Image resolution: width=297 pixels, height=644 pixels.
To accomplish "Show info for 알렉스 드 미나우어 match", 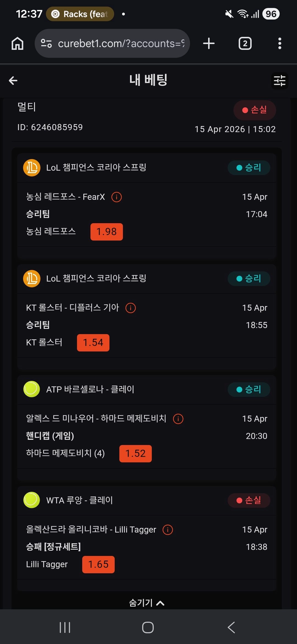I will click(178, 419).
